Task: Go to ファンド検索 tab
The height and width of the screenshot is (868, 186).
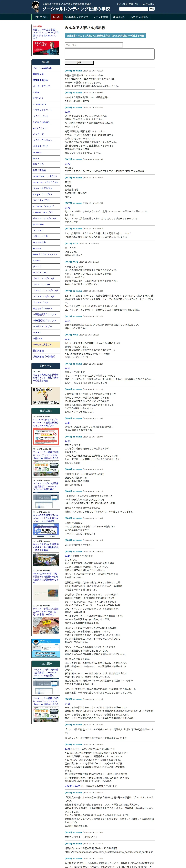Action: [x=101, y=17]
